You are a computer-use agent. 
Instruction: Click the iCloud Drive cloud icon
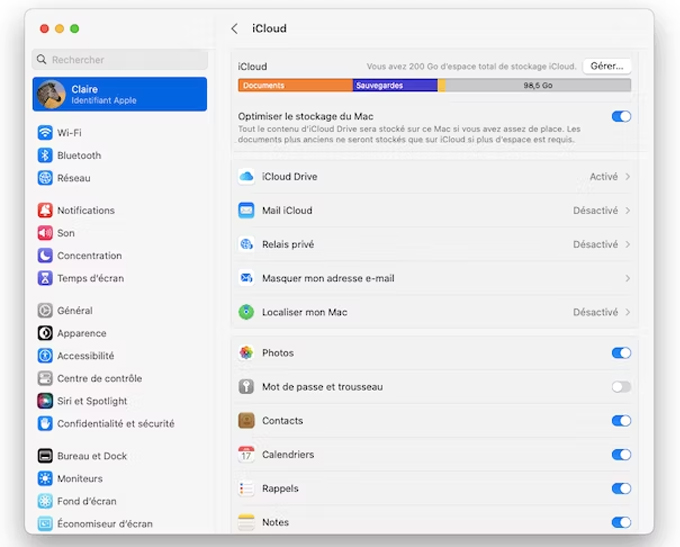246,177
